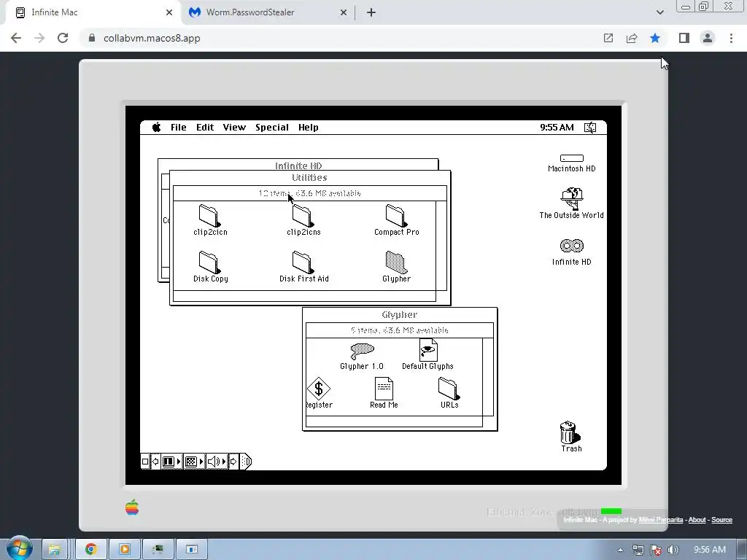Click the system tray volume speaker icon
Viewport: 747px width, 560px height.
point(673,550)
